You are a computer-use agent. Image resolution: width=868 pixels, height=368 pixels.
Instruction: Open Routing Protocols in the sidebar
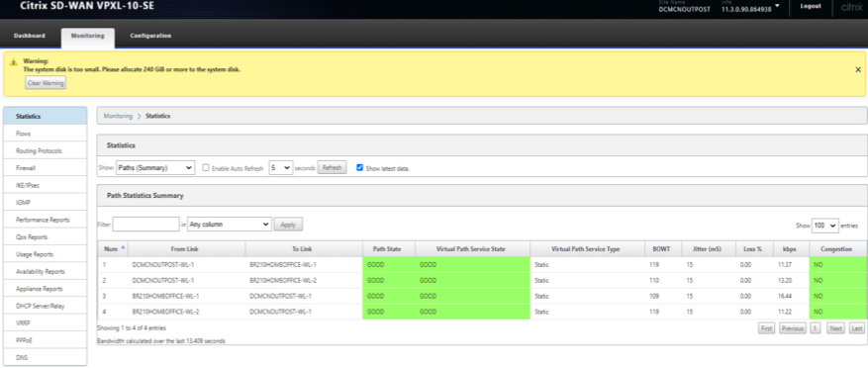tap(45, 150)
